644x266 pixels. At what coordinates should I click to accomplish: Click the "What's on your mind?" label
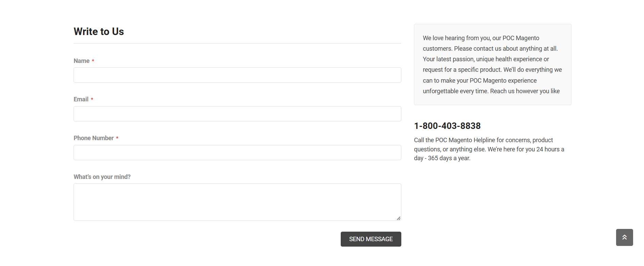click(x=102, y=177)
